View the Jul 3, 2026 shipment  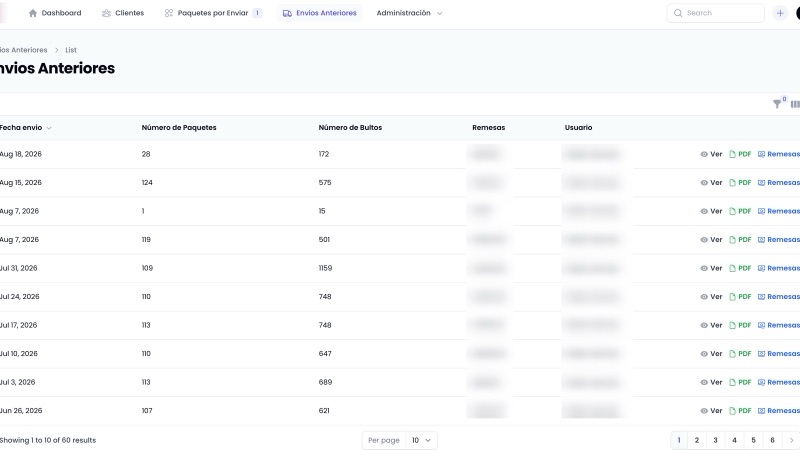pyautogui.click(x=711, y=382)
